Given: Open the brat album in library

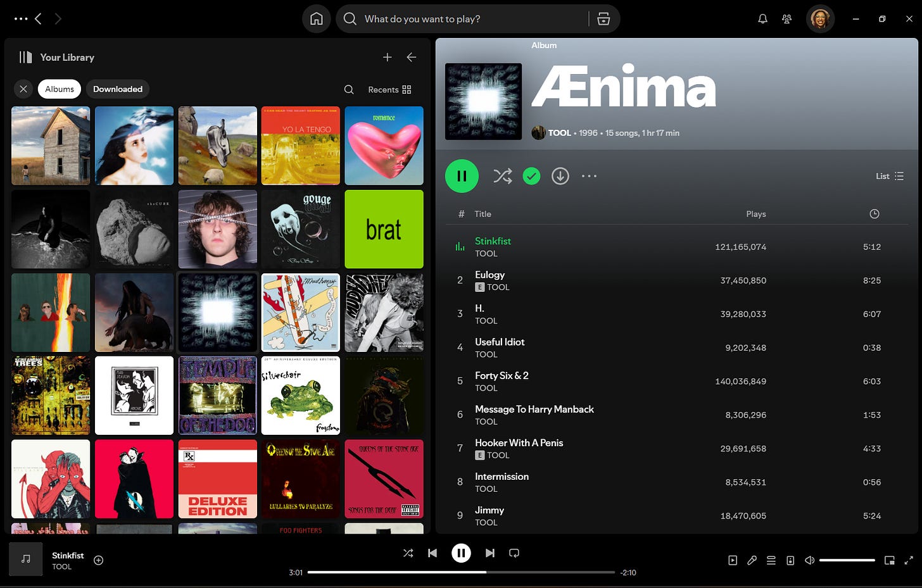Looking at the screenshot, I should point(384,229).
